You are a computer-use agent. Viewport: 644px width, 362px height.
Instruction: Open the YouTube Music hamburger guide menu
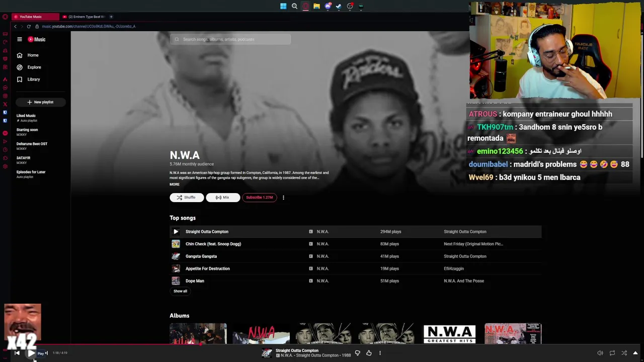point(20,39)
